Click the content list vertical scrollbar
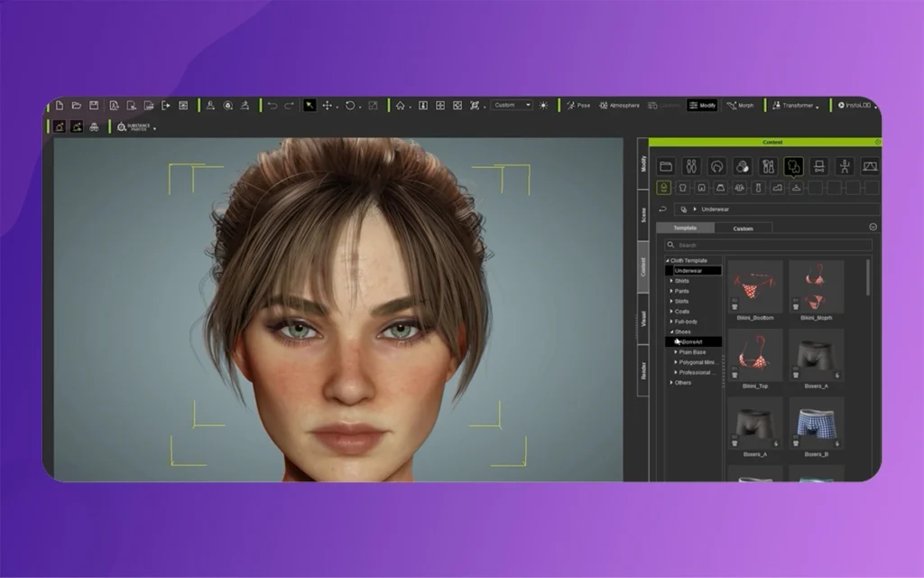Screen dimensions: 924x578 [868, 278]
